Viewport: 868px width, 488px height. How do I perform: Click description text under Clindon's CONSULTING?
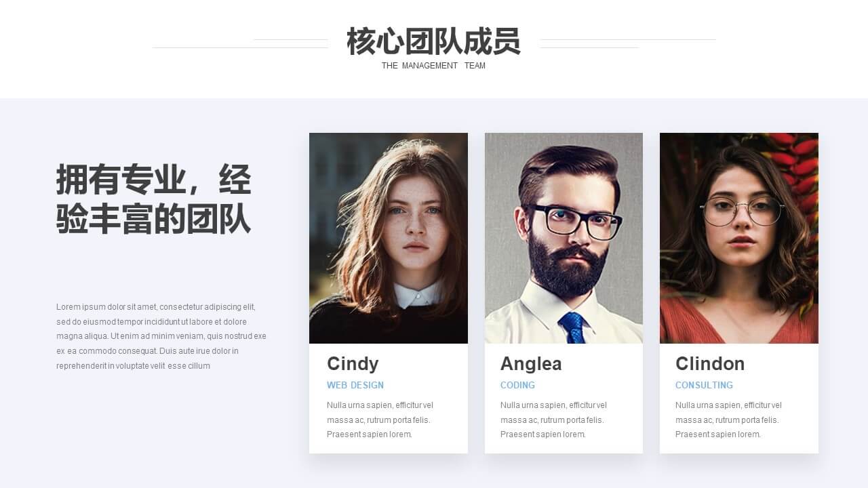[728, 420]
